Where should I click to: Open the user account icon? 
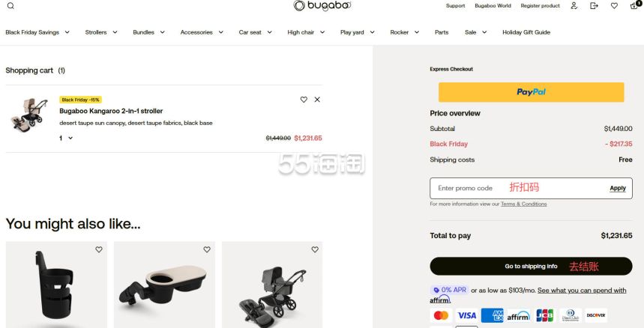[574, 5]
